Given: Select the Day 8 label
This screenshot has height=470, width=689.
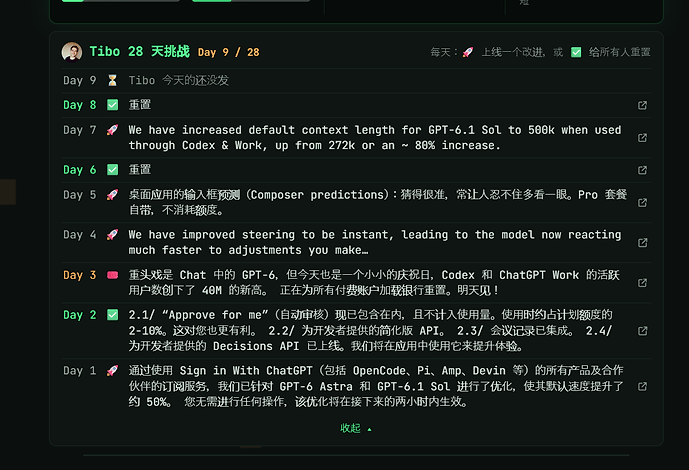Looking at the screenshot, I should point(80,105).
